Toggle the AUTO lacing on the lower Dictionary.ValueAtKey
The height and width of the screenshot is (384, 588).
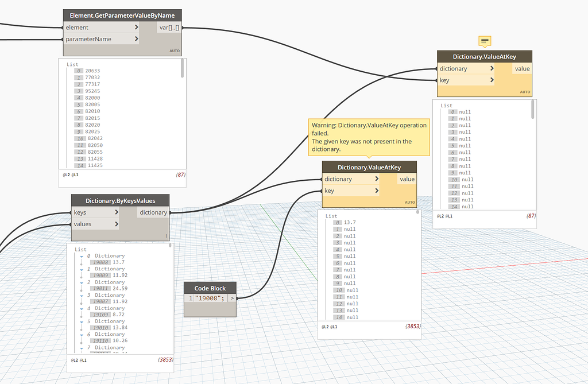coord(409,202)
